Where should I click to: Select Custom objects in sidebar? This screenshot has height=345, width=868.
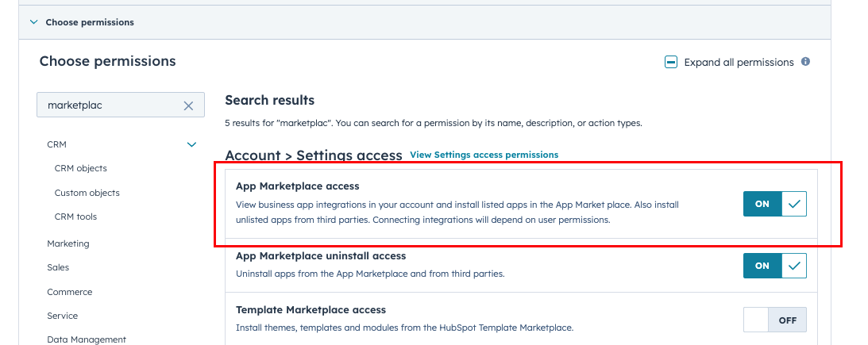[87, 193]
